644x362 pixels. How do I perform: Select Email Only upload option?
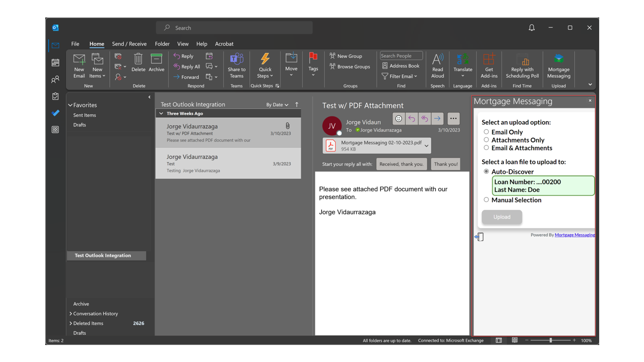tap(486, 132)
